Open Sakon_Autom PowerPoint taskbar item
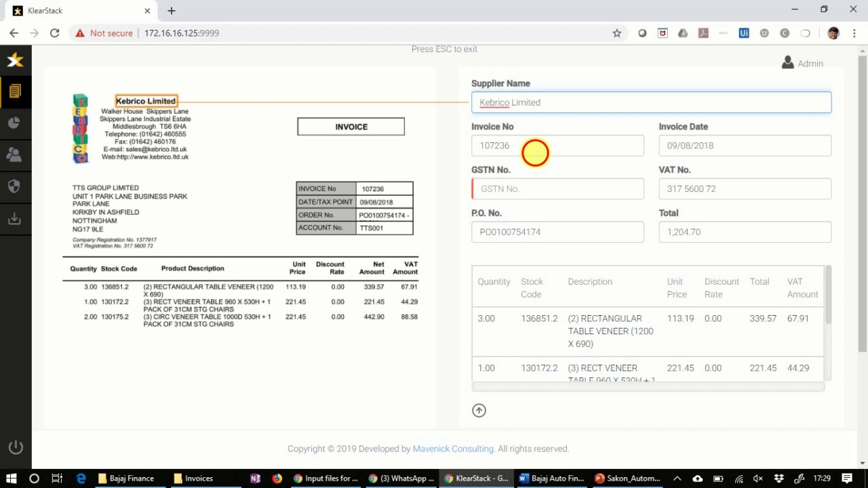 (x=627, y=479)
